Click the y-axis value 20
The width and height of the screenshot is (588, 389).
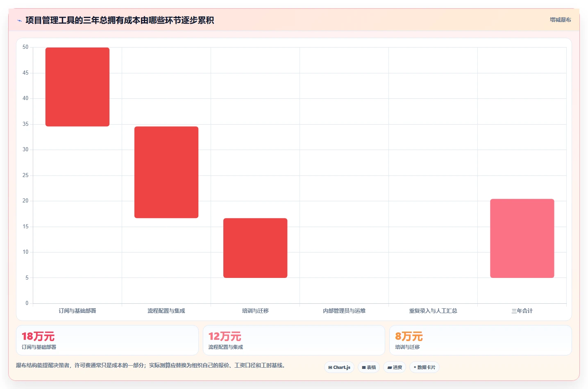[25, 201]
